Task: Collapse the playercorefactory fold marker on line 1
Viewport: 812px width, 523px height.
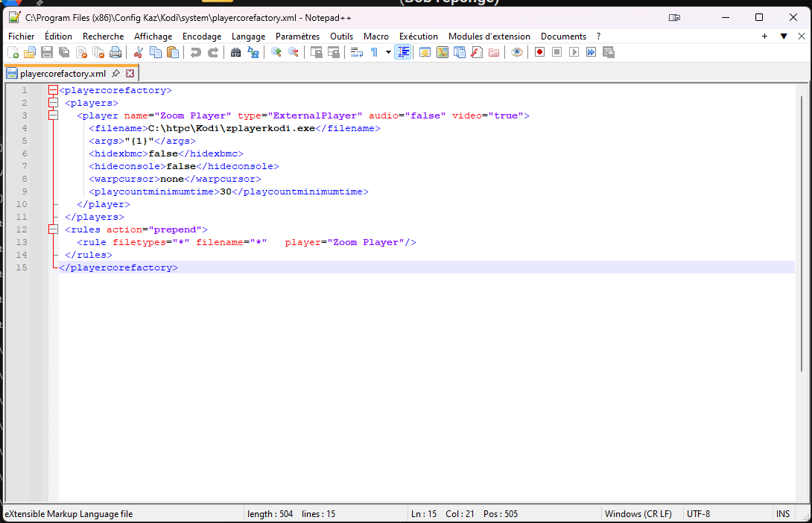Action: (x=53, y=90)
